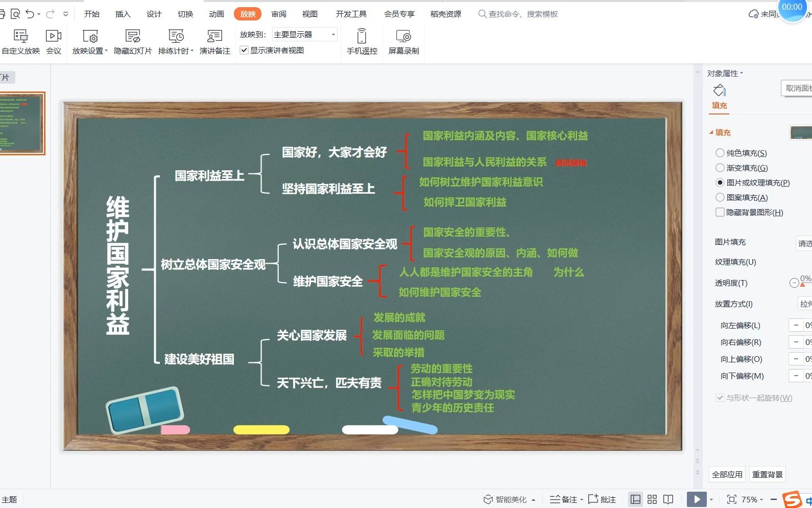Click the undo arrow icon
Screen dimensions: 812x508
[x=30, y=14]
